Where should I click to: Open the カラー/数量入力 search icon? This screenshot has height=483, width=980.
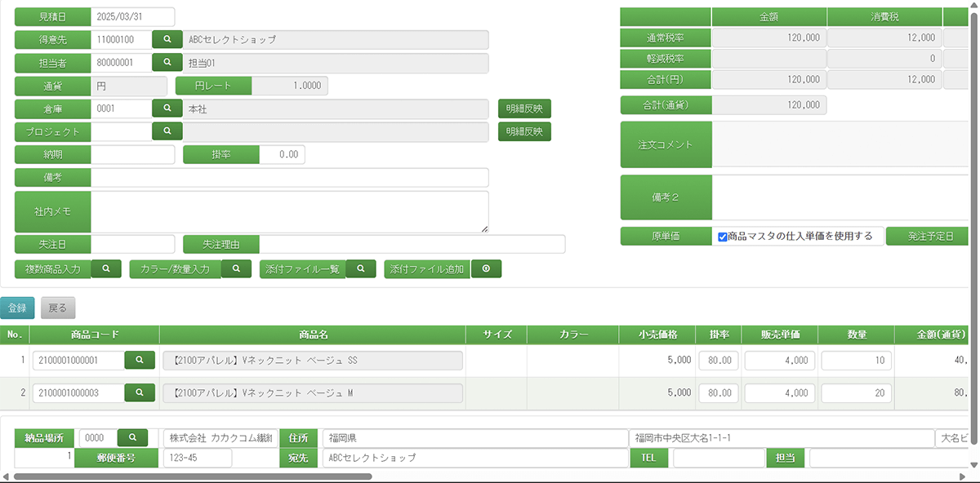[236, 269]
